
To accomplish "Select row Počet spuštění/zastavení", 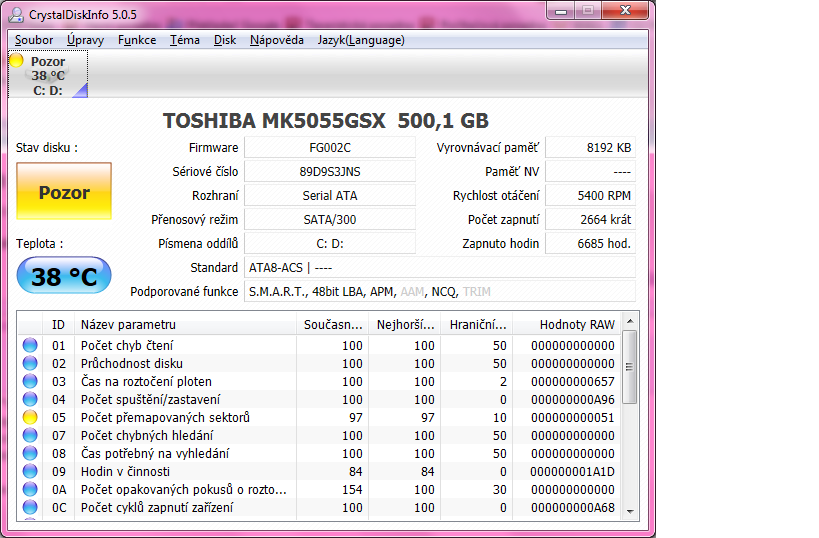I will coord(320,399).
